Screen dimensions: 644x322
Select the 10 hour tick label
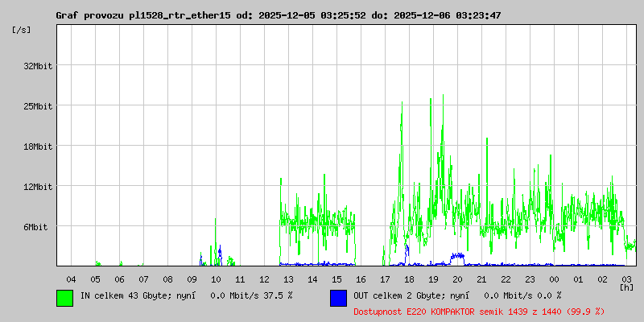(x=216, y=279)
